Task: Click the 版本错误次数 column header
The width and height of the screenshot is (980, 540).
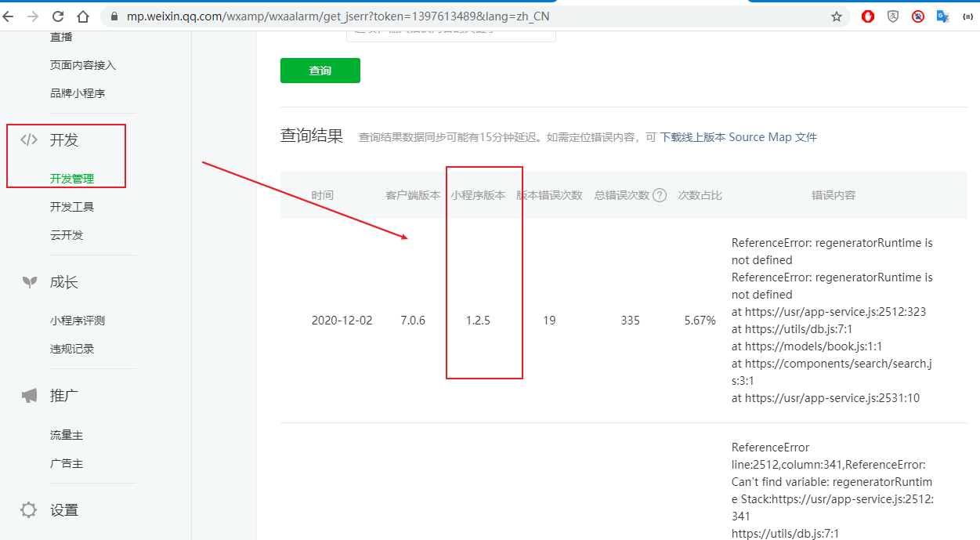Action: 549,195
